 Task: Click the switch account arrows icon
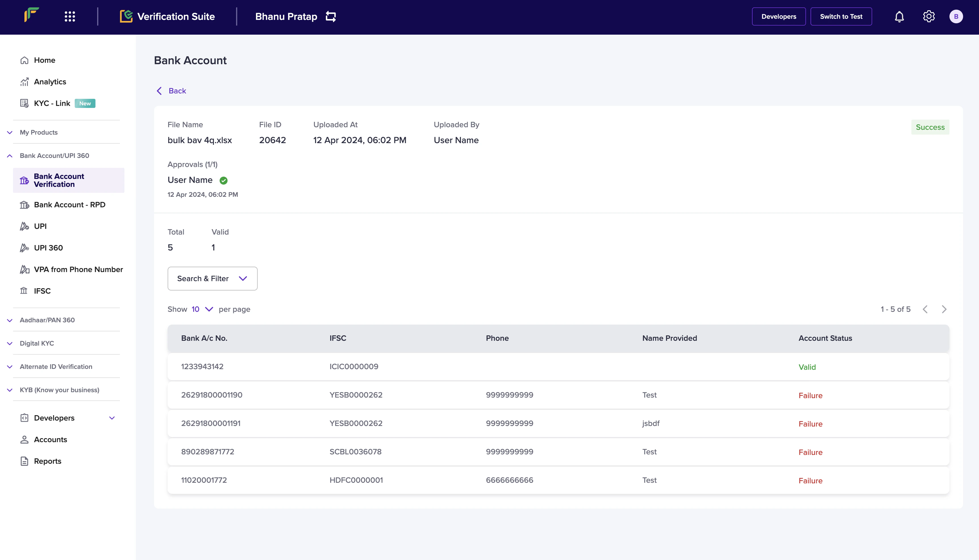pos(331,16)
